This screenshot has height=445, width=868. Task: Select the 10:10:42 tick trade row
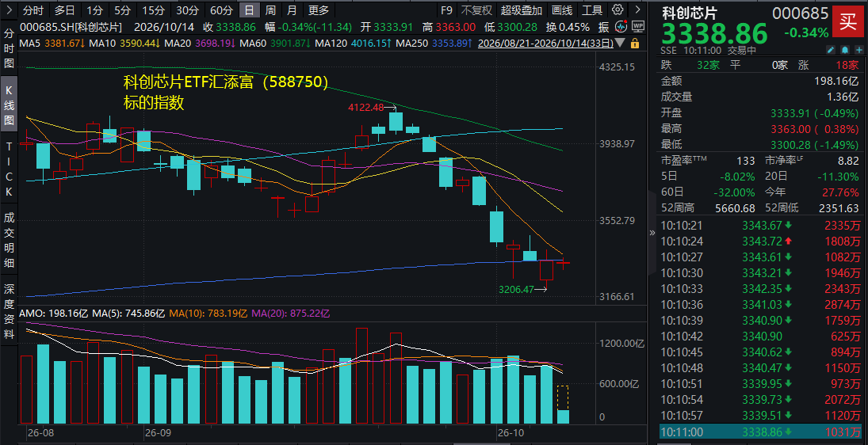[760, 336]
